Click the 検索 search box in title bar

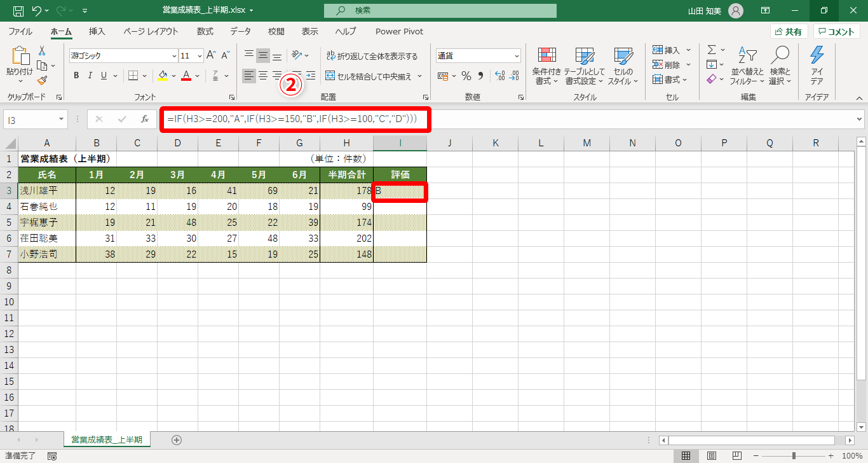tap(440, 11)
